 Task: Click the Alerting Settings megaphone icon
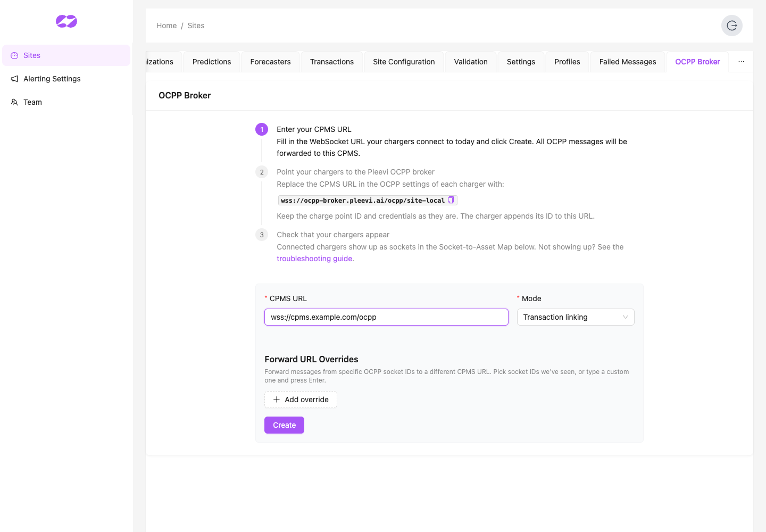[14, 79]
